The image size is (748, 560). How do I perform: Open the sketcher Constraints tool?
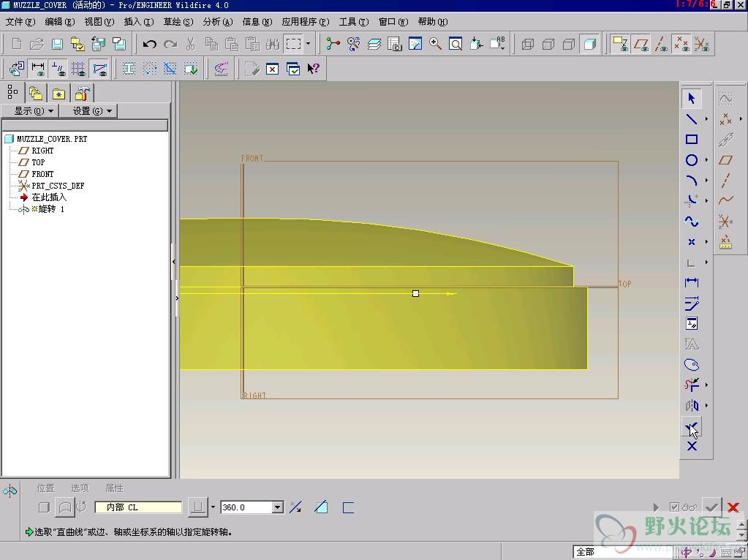click(x=691, y=323)
